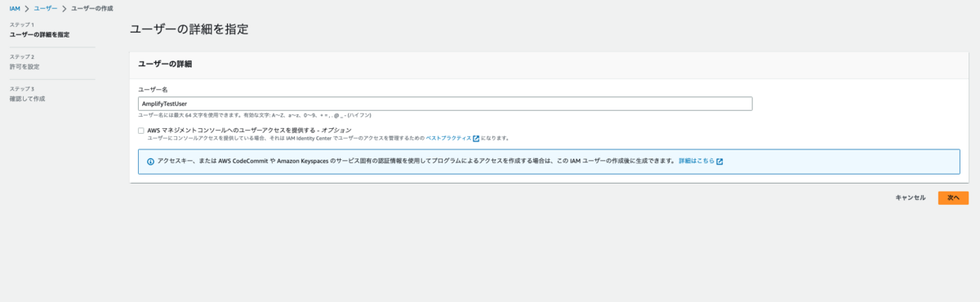Click the orange 次へ button
This screenshot has width=980, height=302.
tap(953, 198)
